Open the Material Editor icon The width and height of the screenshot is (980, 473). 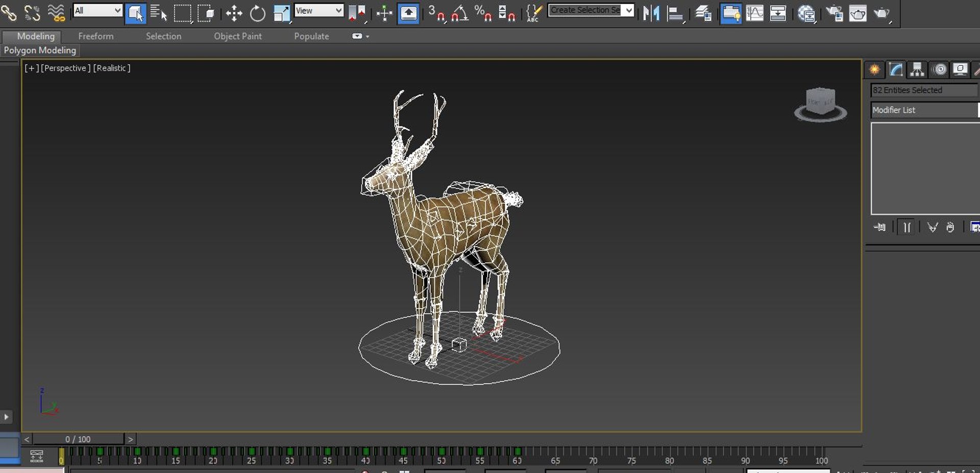point(806,13)
